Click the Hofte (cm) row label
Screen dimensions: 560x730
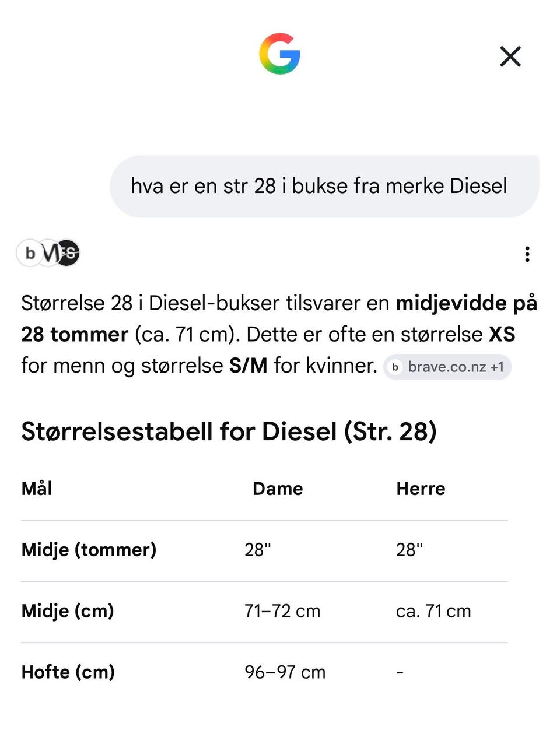click(x=68, y=672)
